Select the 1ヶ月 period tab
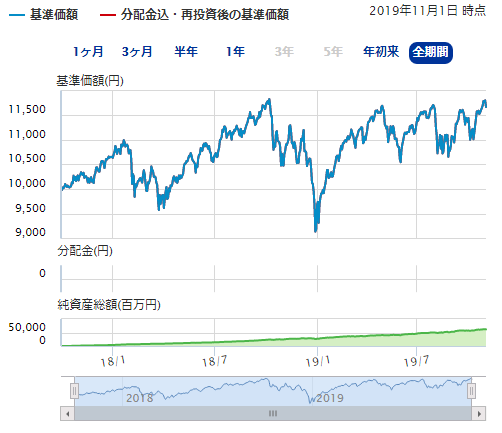The width and height of the screenshot is (502, 433). click(88, 52)
